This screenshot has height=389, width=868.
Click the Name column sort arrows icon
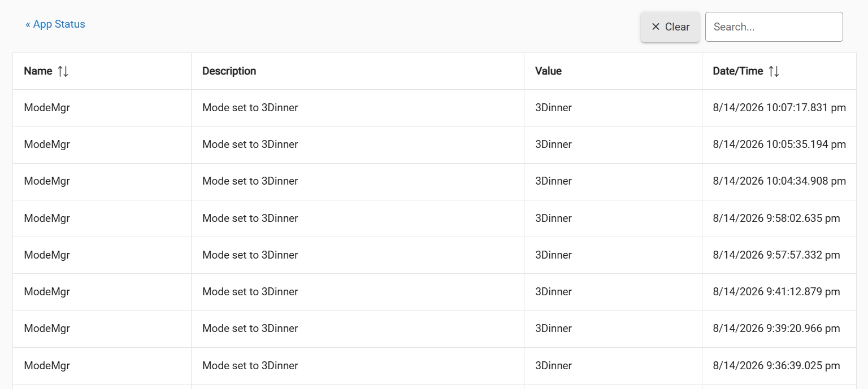tap(63, 71)
